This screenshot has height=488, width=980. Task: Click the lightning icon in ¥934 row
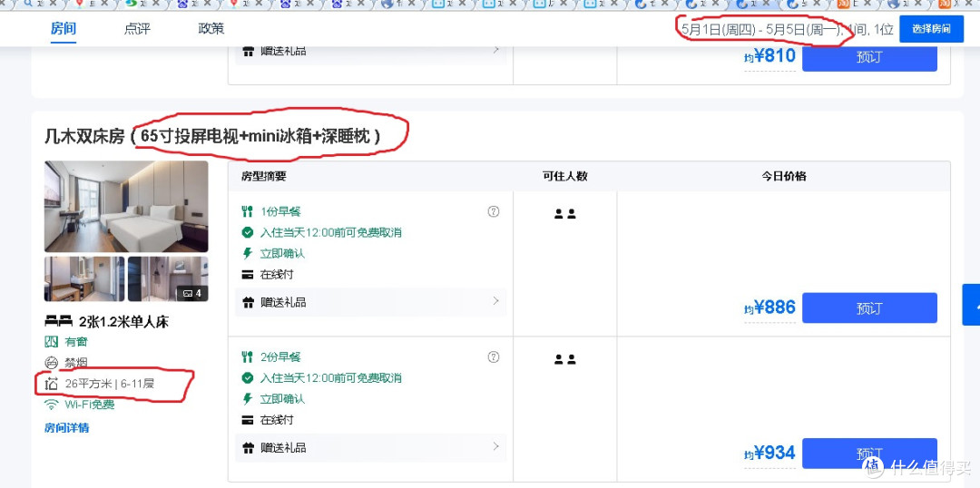point(248,399)
